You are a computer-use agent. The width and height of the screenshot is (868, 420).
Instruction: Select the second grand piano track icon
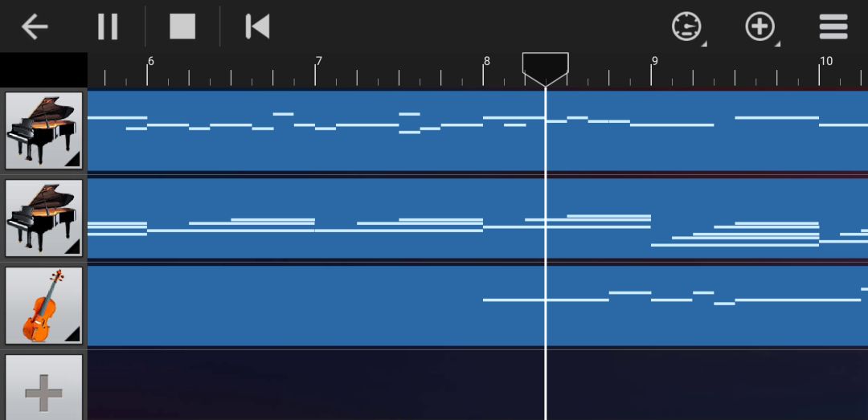point(43,218)
